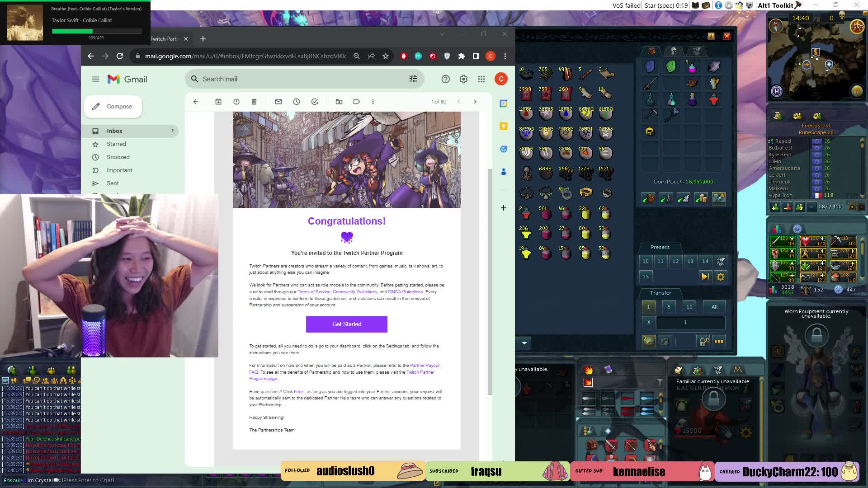
Task: Click the bank info icon
Action: point(711,36)
